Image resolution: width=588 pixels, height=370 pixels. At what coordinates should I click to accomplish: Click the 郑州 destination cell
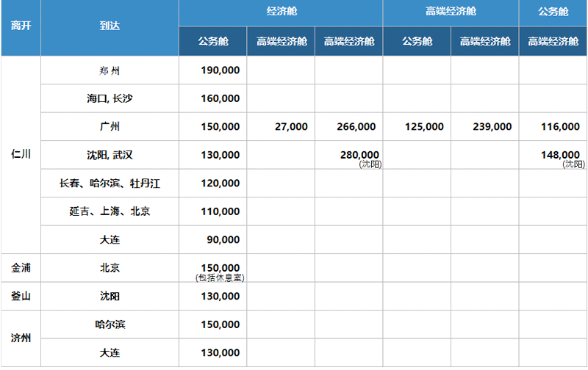[x=110, y=70]
